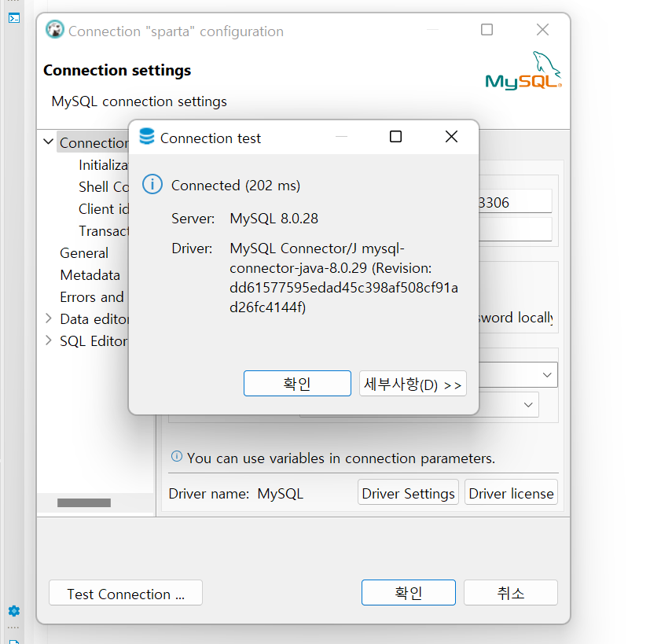Minimize the Connection test dialog
This screenshot has width=650, height=644.
pos(341,137)
